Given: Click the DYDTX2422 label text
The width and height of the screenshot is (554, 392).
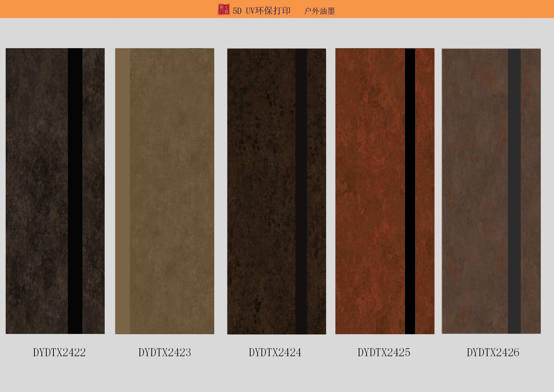Looking at the screenshot, I should pos(59,352).
